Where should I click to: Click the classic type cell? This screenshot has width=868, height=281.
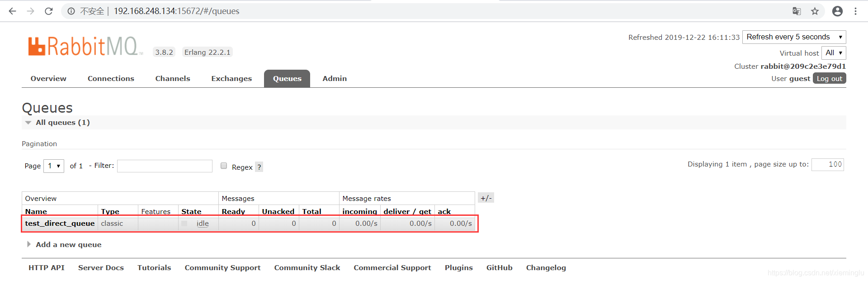tap(112, 224)
